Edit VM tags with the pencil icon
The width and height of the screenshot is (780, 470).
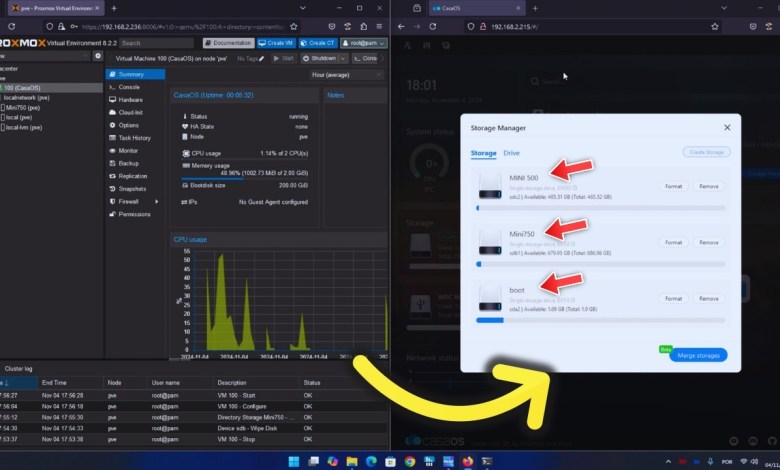click(x=262, y=59)
